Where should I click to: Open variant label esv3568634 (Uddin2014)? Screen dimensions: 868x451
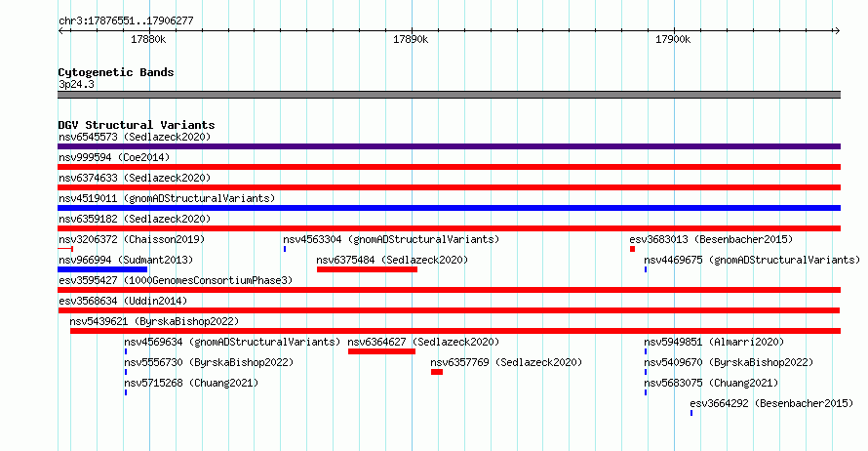123,301
